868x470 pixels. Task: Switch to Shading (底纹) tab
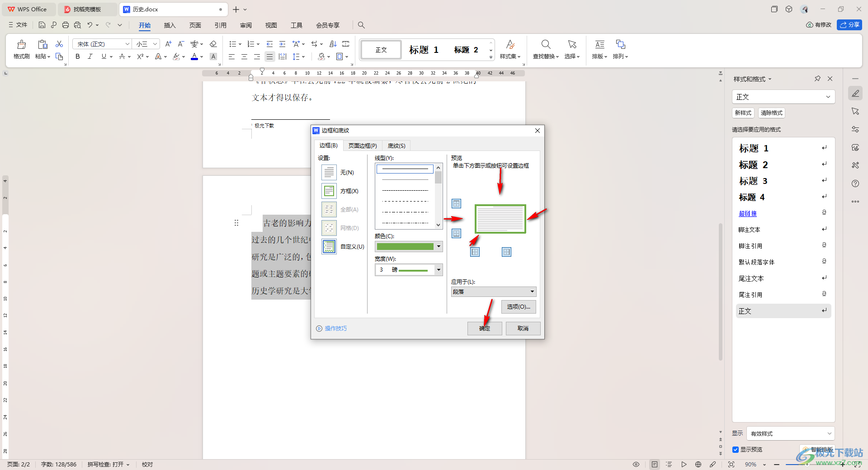pyautogui.click(x=396, y=146)
